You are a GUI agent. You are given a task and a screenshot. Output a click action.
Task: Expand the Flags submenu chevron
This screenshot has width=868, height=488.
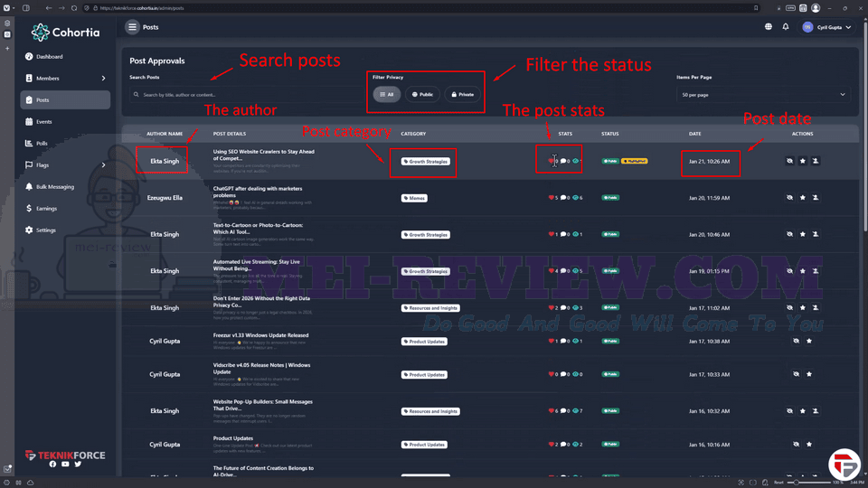pos(103,164)
